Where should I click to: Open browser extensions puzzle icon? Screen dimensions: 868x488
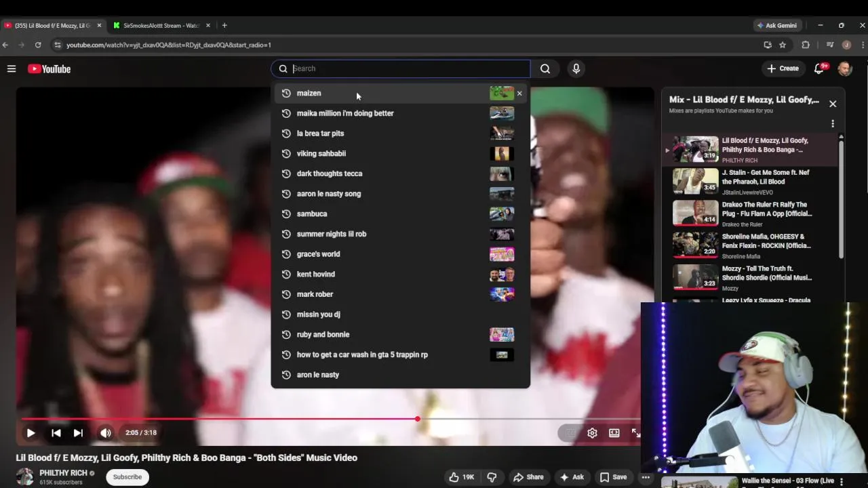806,45
